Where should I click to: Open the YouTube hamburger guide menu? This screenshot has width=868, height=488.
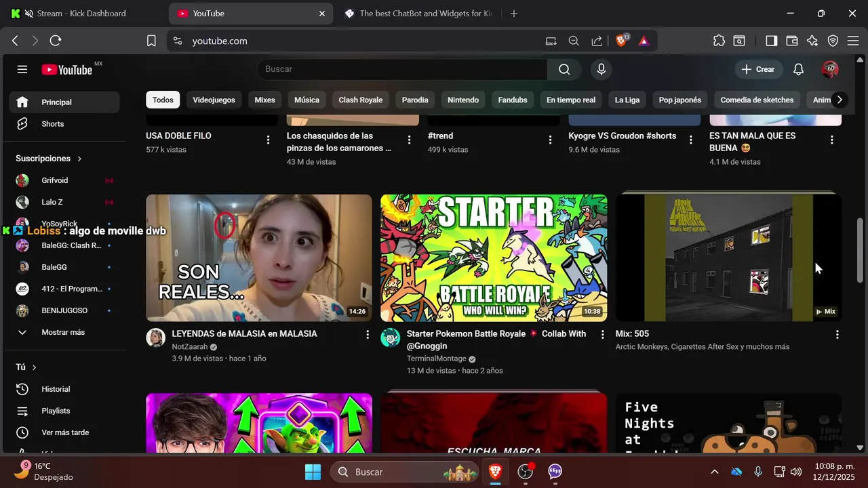22,69
